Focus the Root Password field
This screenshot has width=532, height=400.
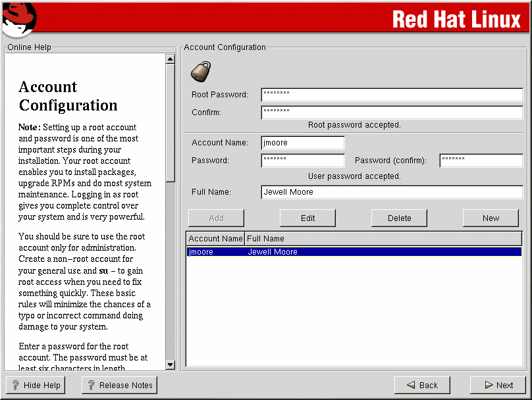pos(391,95)
